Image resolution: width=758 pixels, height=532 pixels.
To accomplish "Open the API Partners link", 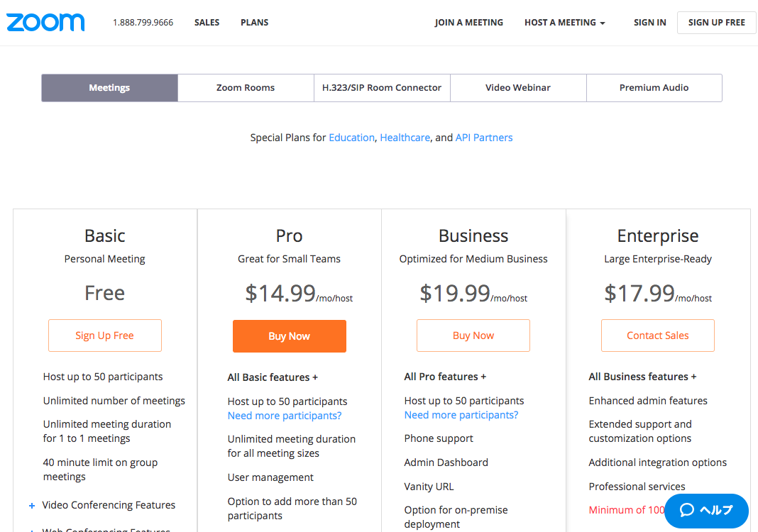I will (484, 138).
